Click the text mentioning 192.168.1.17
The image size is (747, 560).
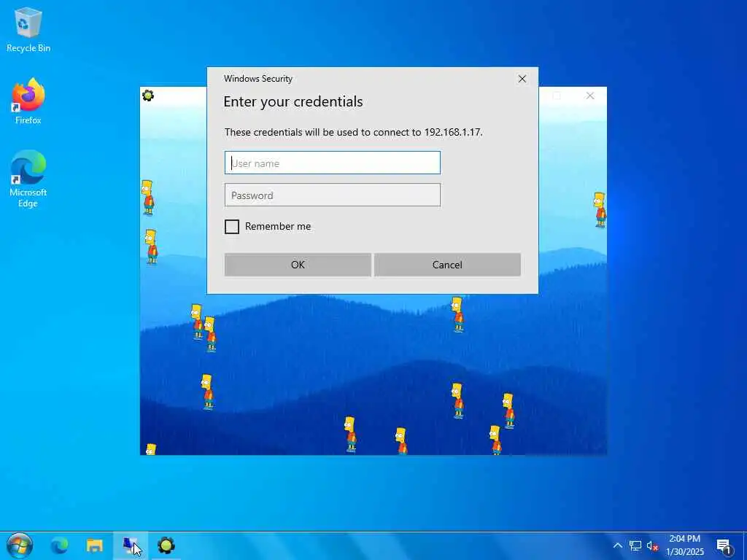[x=354, y=132]
